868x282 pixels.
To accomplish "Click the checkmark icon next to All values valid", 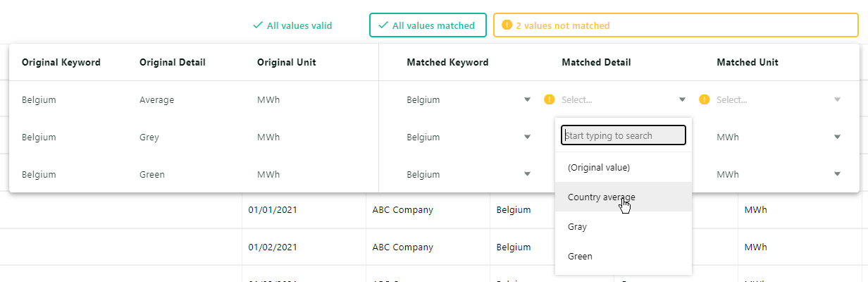I will [258, 25].
